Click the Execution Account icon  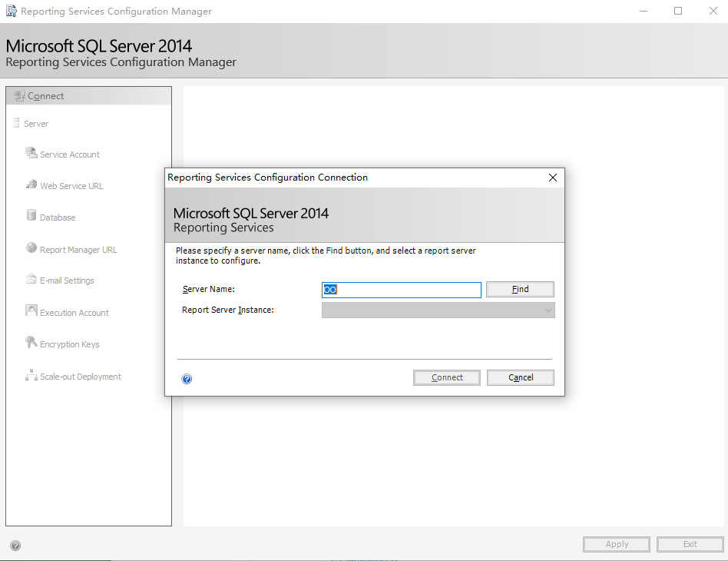click(31, 310)
